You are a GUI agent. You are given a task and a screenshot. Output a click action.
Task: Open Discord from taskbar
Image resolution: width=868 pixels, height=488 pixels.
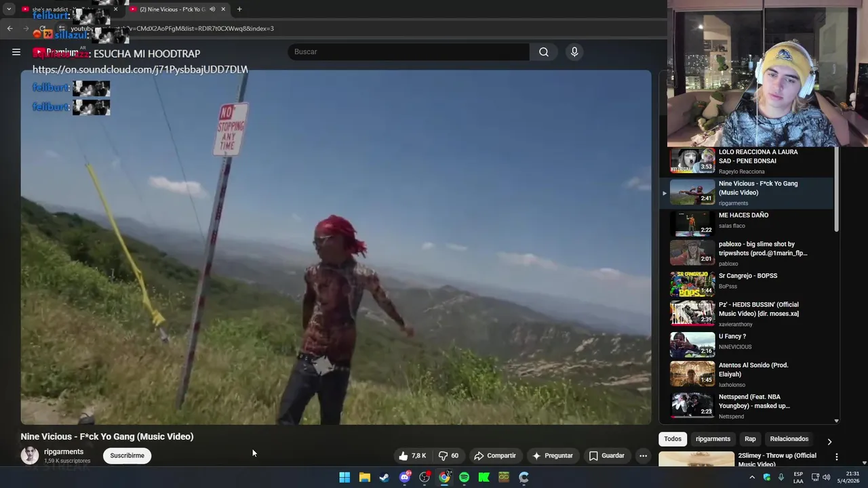[x=405, y=477]
